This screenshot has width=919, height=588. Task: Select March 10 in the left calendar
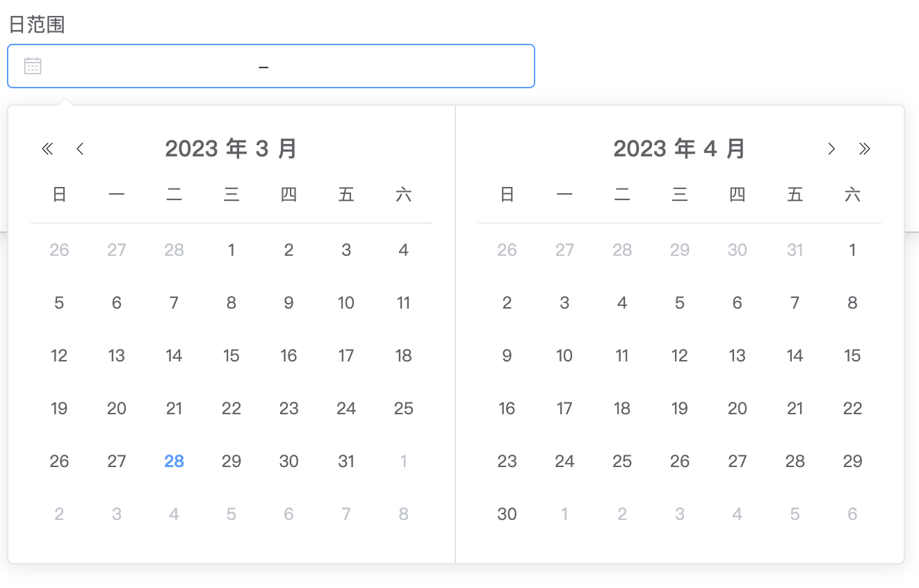click(346, 303)
